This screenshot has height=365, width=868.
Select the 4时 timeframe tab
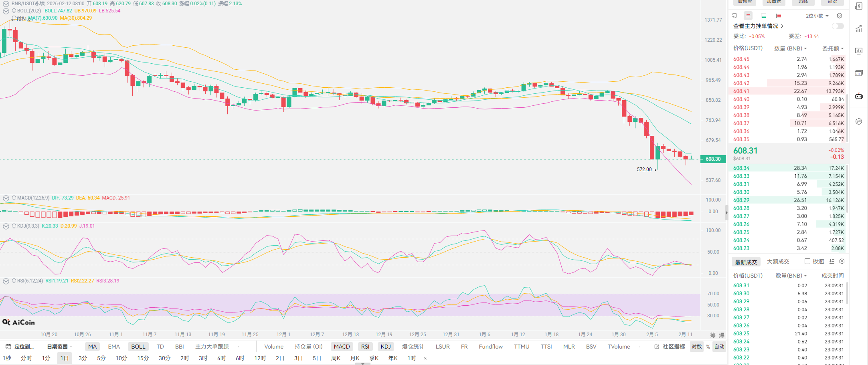tap(221, 358)
